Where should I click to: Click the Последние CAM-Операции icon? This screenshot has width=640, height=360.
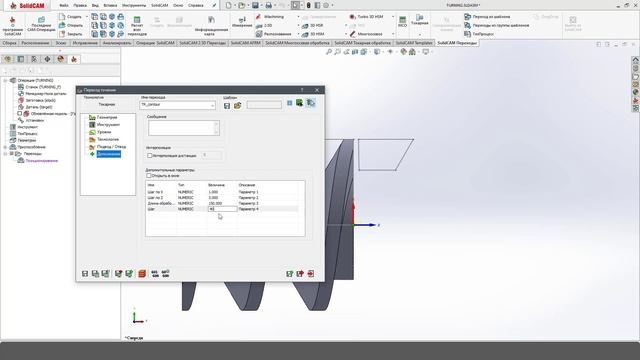[x=41, y=24]
